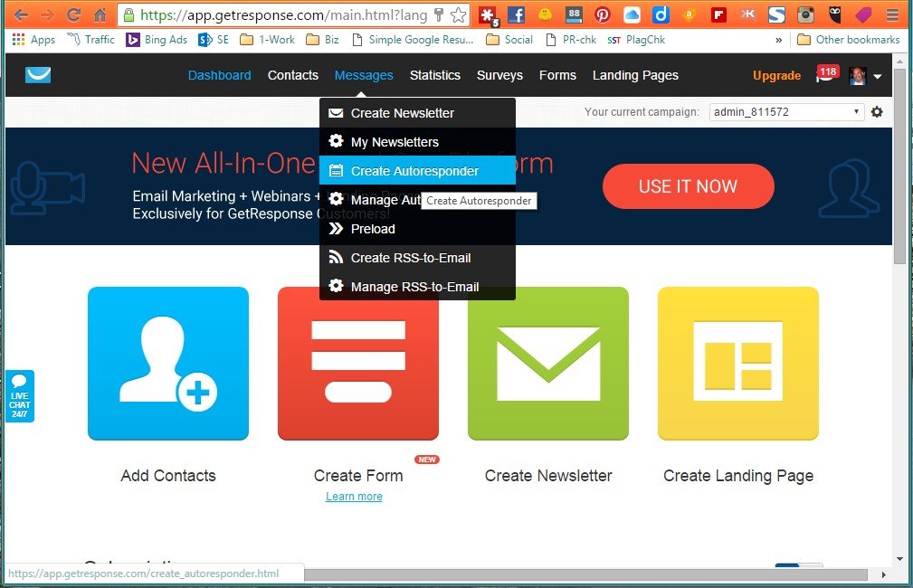Go to Statistics
913x588 pixels.
click(435, 75)
